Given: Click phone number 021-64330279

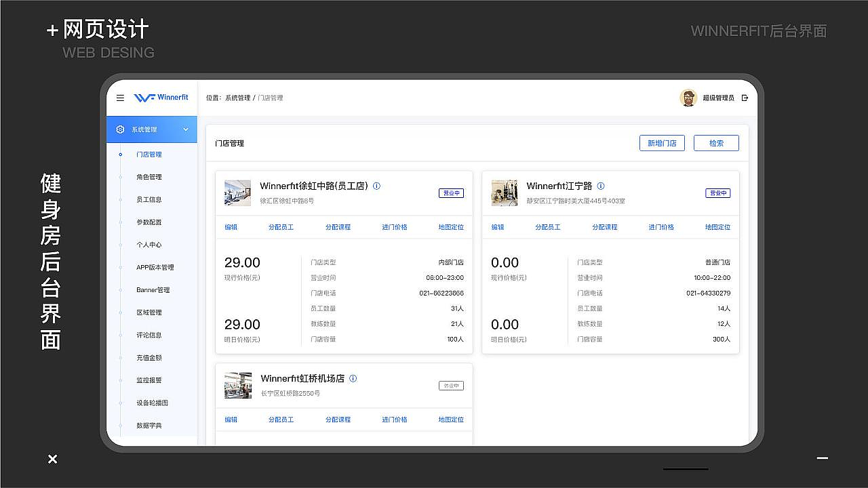Looking at the screenshot, I should click(x=709, y=293).
